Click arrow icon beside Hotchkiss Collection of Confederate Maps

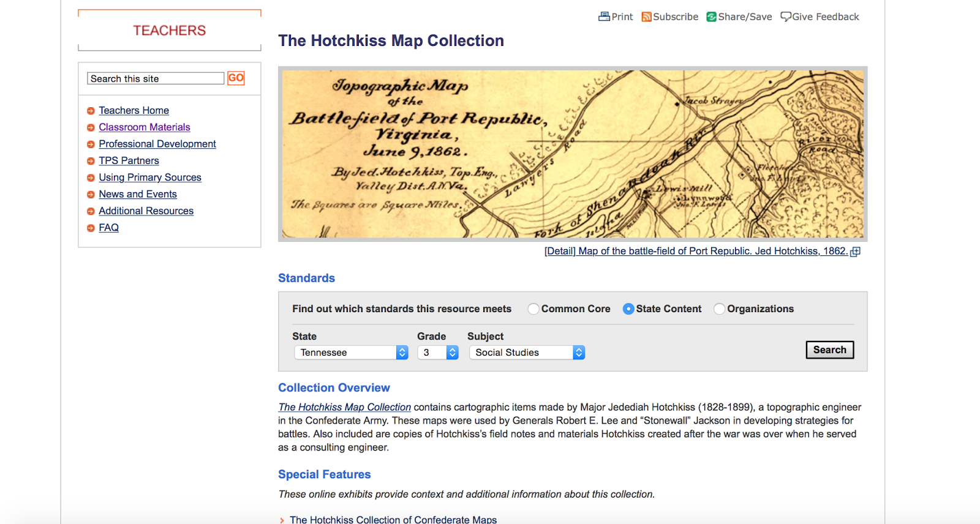[x=282, y=520]
